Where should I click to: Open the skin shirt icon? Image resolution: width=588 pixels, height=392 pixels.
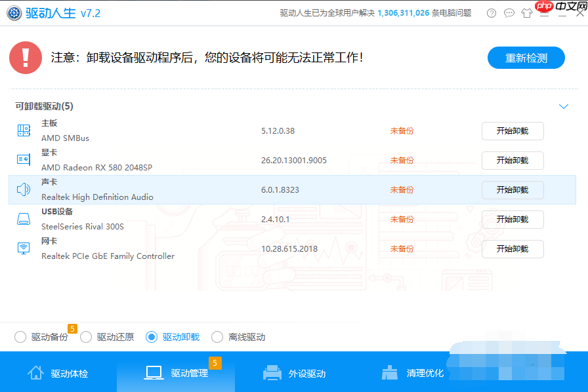point(527,14)
